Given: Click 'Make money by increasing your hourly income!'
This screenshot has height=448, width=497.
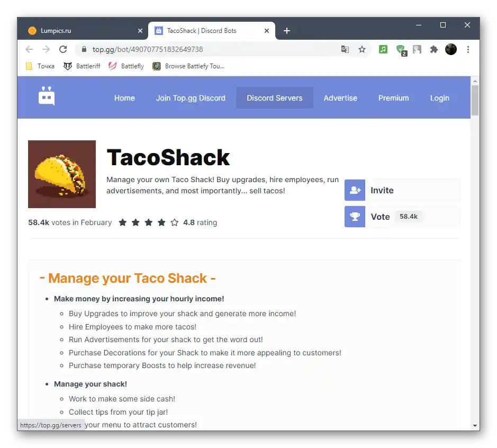Looking at the screenshot, I should (139, 299).
